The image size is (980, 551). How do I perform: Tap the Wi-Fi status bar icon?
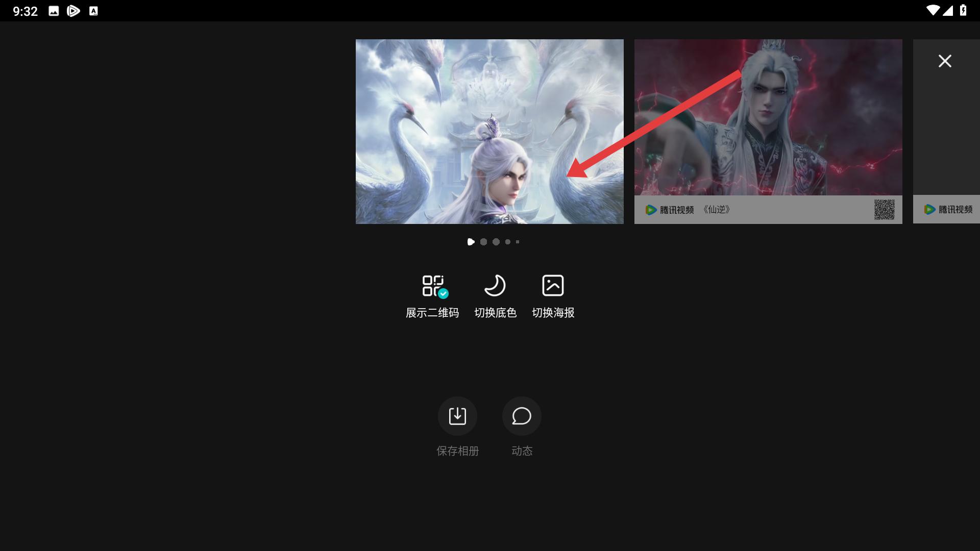(x=932, y=11)
